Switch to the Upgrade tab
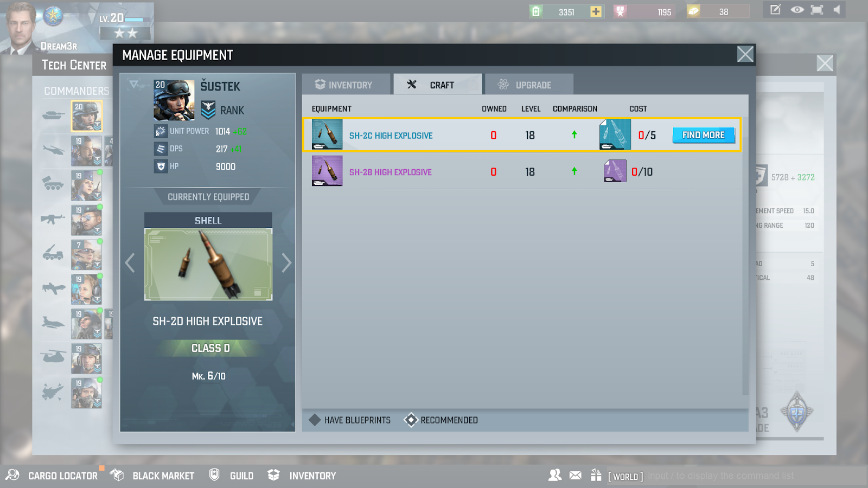The height and width of the screenshot is (488, 868). click(529, 85)
